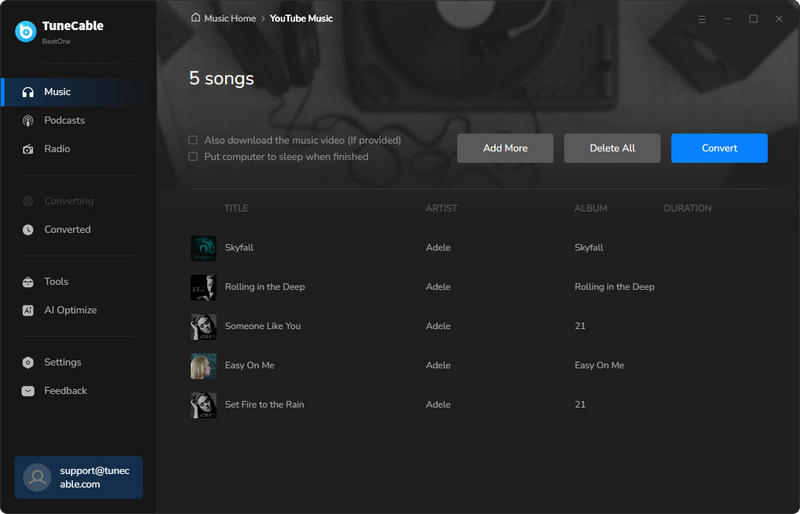This screenshot has height=514, width=800.
Task: Click the DURATION column header
Action: [687, 208]
